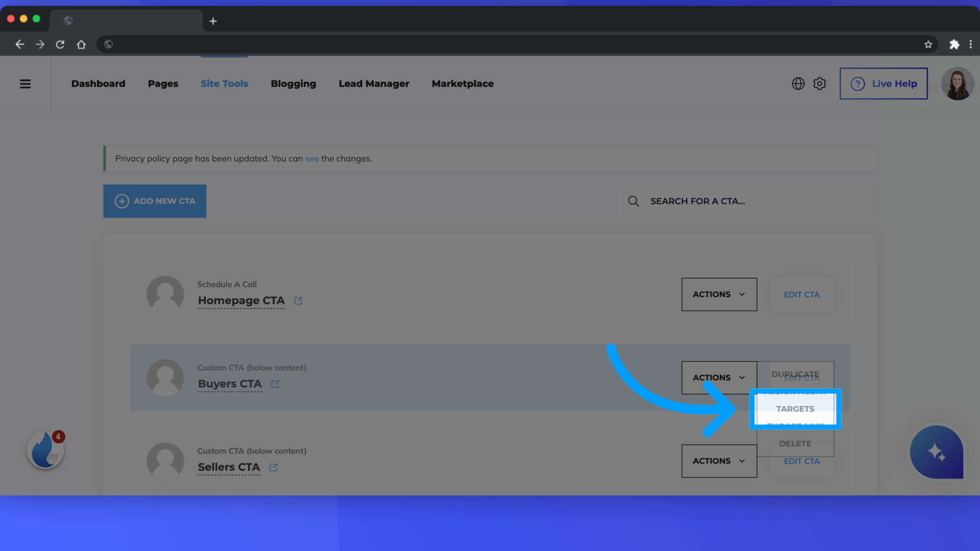The image size is (980, 551).
Task: Click the Live Help button
Action: (884, 84)
